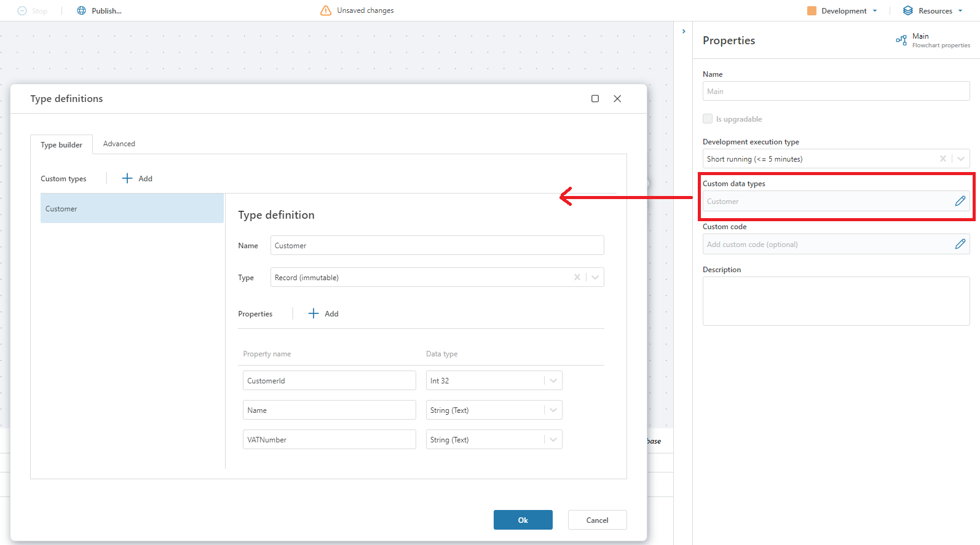Open the Int 32 data type dropdown
The width and height of the screenshot is (980, 545).
[x=553, y=380]
